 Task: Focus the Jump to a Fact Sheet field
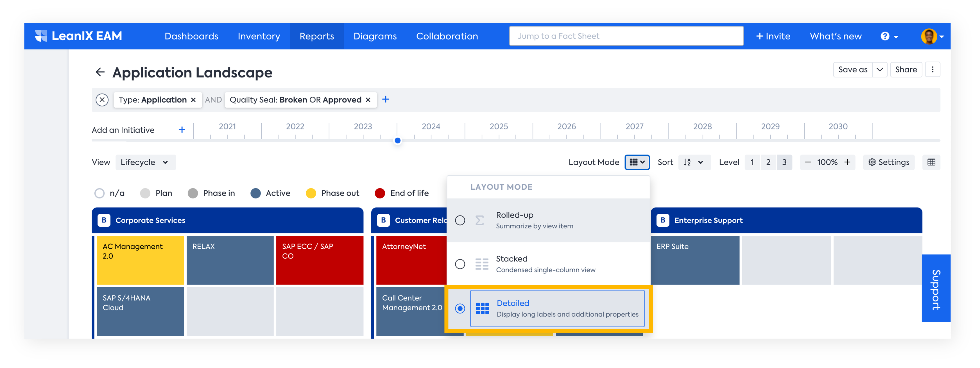[x=626, y=36]
